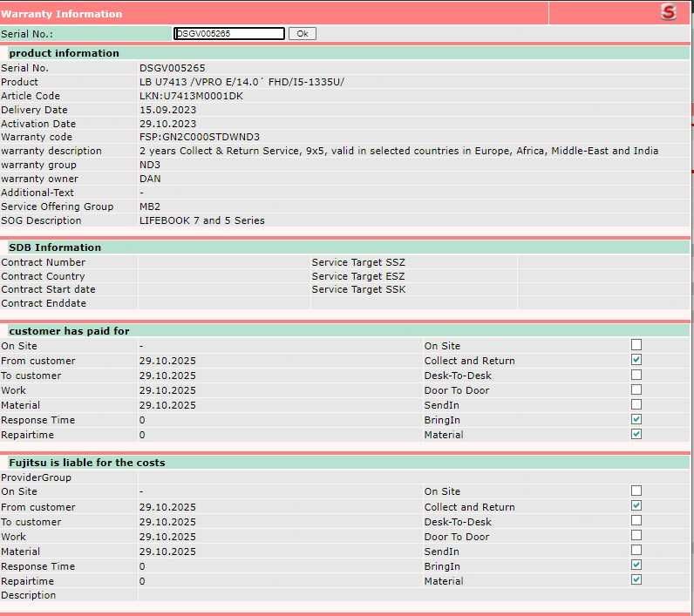Click the ProviderGroup label
694x616 pixels.
point(36,477)
